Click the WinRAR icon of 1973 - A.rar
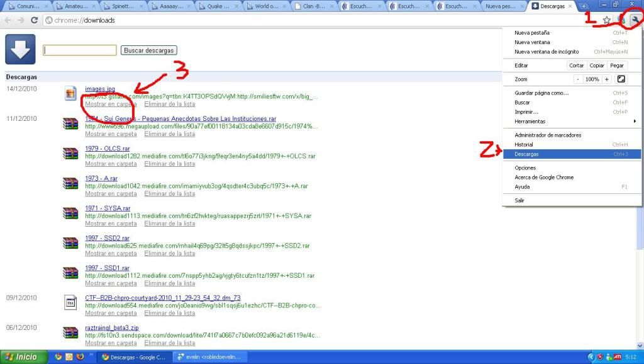 (70, 183)
